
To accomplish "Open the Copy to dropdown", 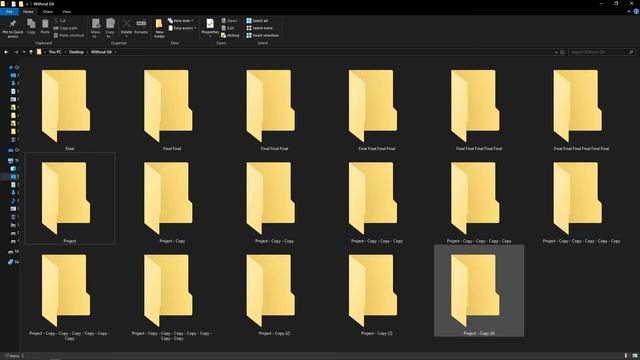I will [110, 28].
